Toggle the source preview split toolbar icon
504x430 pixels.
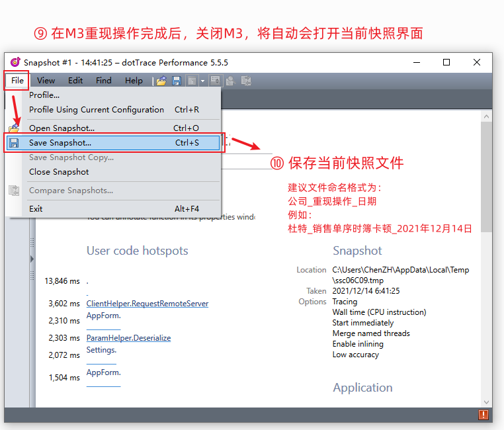(215, 81)
